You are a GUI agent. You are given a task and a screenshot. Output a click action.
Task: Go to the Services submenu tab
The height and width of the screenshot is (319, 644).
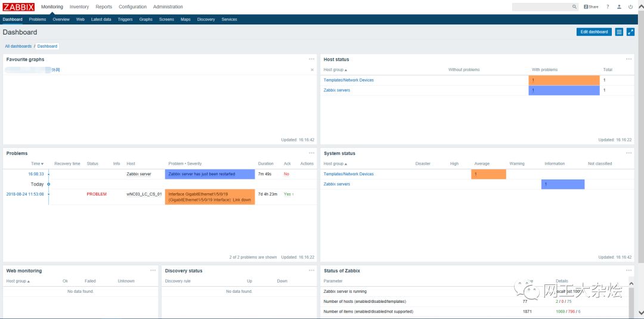229,19
